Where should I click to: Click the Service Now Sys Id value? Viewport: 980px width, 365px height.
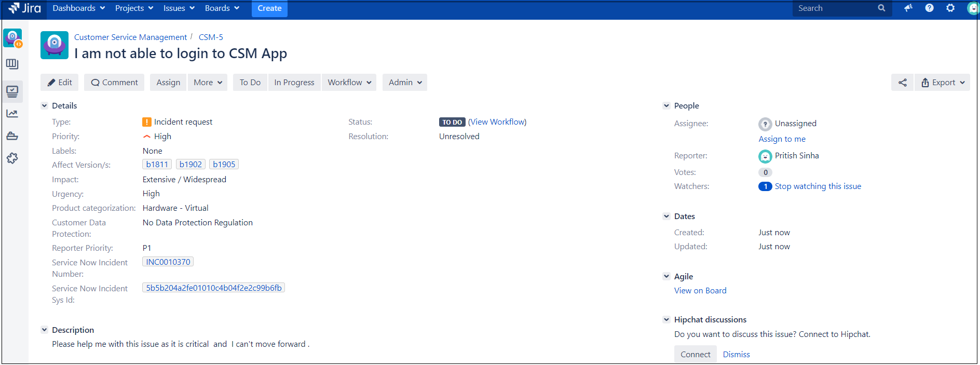213,288
